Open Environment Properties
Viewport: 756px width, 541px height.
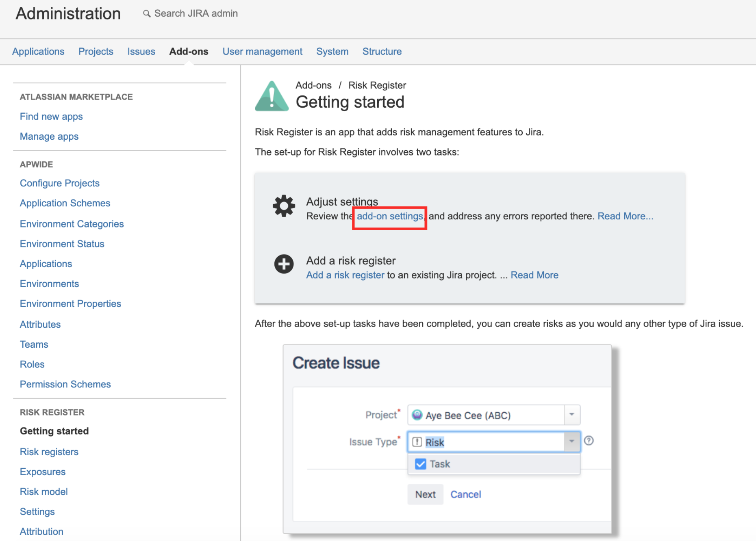(71, 303)
